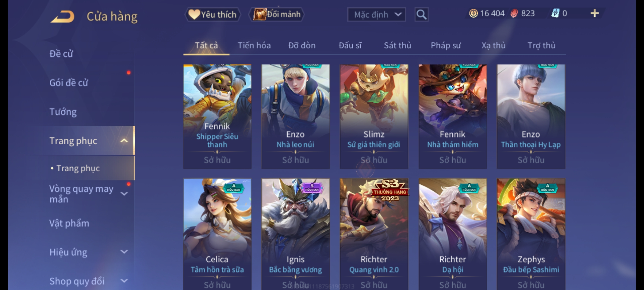Viewport: 644px width, 290px height.
Task: Open the Mặc định sort dropdown
Action: pyautogui.click(x=376, y=15)
